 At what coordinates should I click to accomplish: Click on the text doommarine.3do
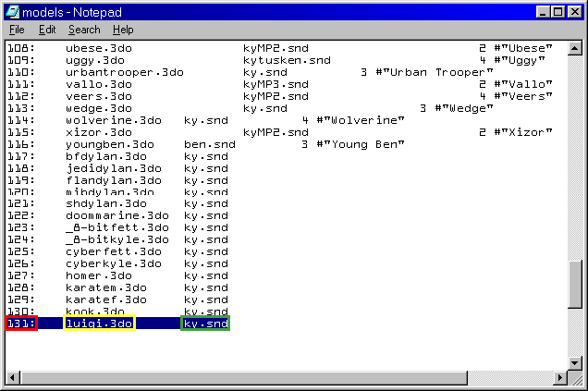[x=117, y=215]
